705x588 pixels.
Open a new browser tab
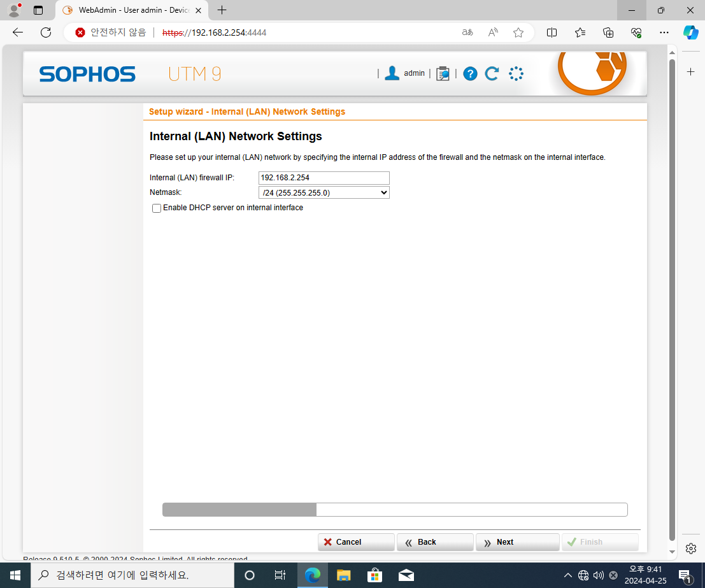click(222, 10)
